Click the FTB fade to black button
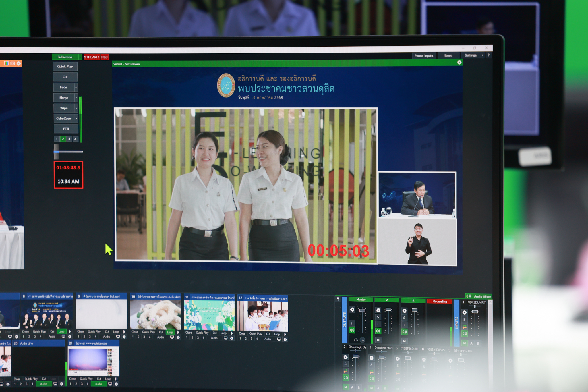 (x=66, y=129)
